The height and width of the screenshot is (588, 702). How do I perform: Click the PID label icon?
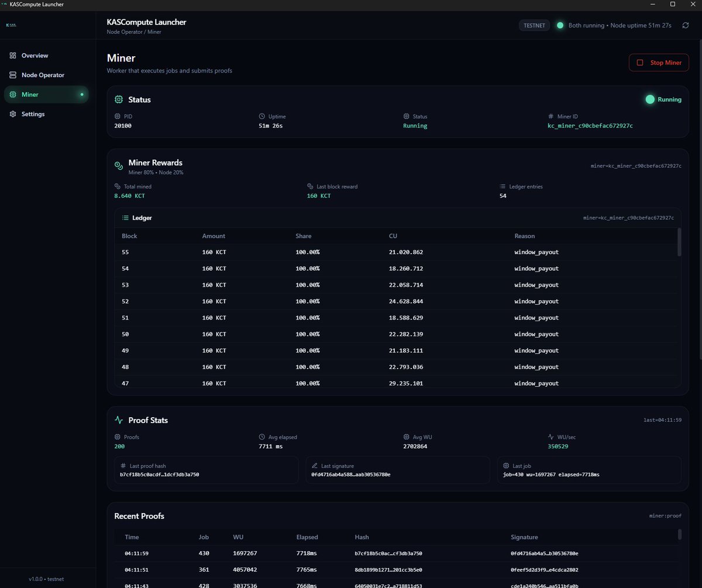(117, 116)
